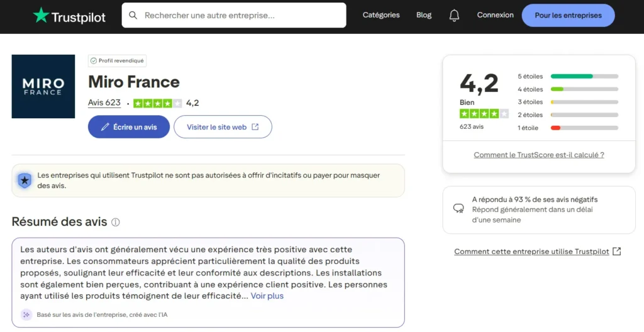644x332 pixels.
Task: Click the info icon beside Résumé des avis
Action: click(116, 222)
